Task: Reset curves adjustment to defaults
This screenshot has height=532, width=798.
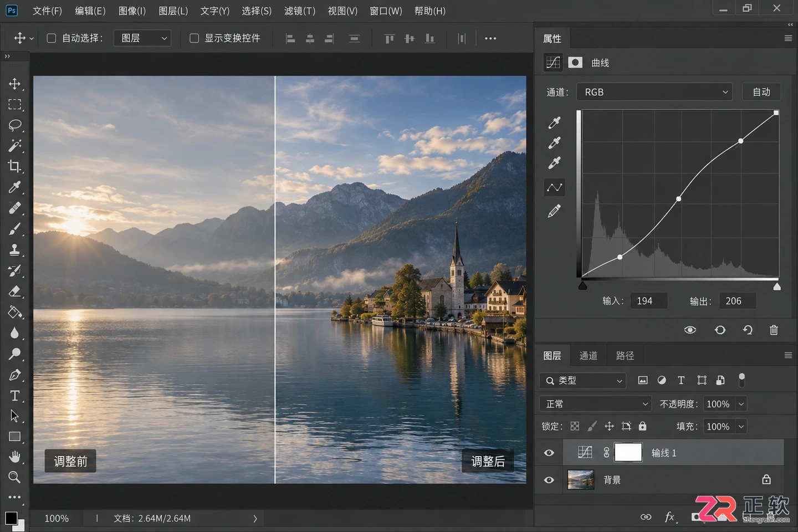Action: (x=748, y=330)
